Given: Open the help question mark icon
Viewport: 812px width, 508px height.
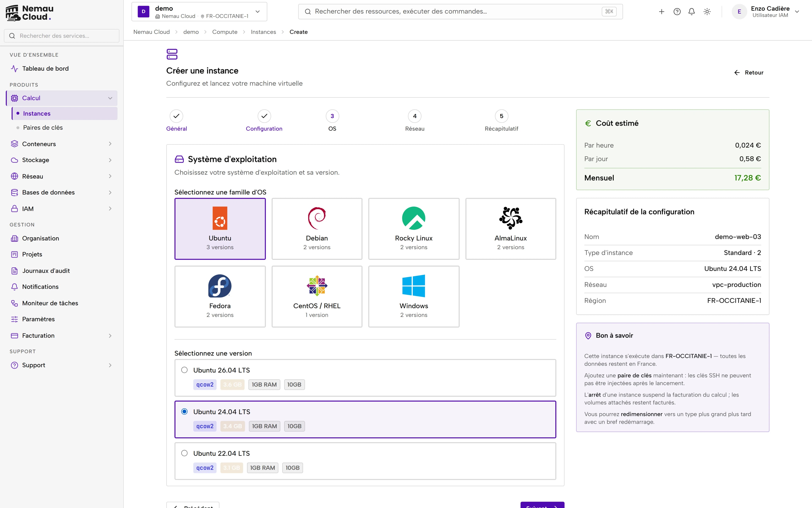Looking at the screenshot, I should click(677, 12).
